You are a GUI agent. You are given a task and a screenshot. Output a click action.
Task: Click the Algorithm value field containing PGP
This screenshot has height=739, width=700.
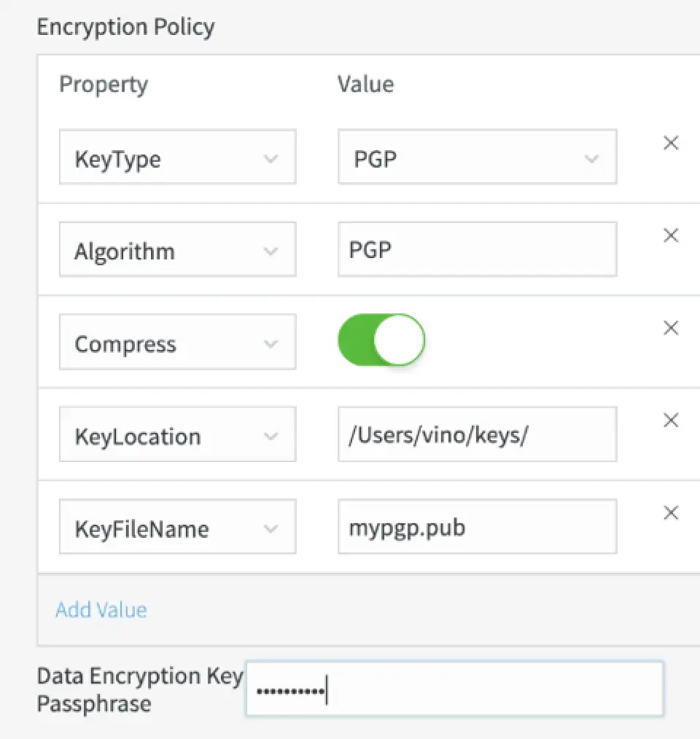tap(477, 250)
